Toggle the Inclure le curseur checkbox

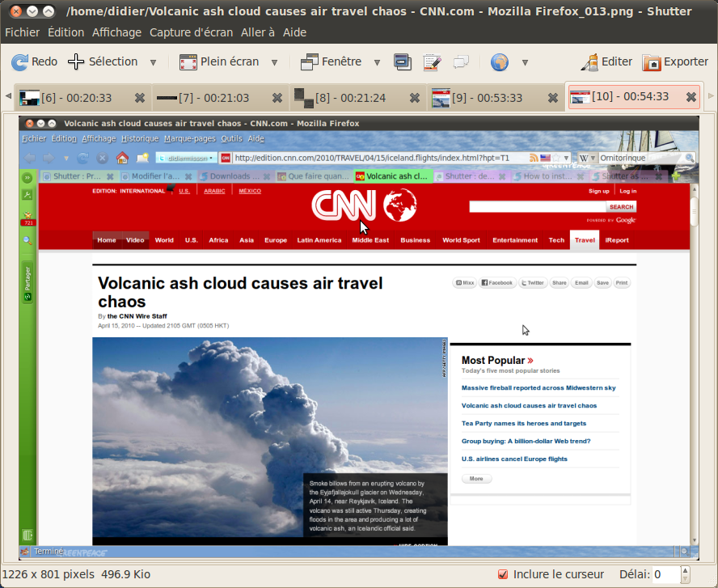(503, 574)
